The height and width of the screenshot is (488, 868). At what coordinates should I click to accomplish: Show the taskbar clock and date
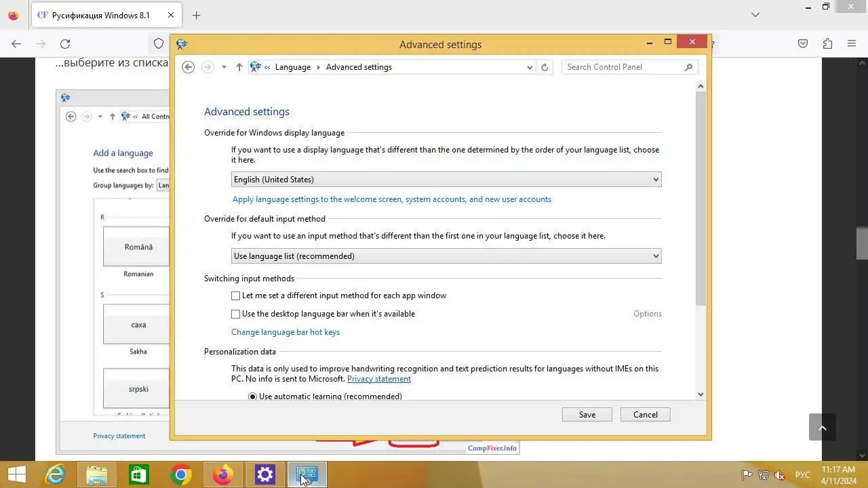[838, 474]
